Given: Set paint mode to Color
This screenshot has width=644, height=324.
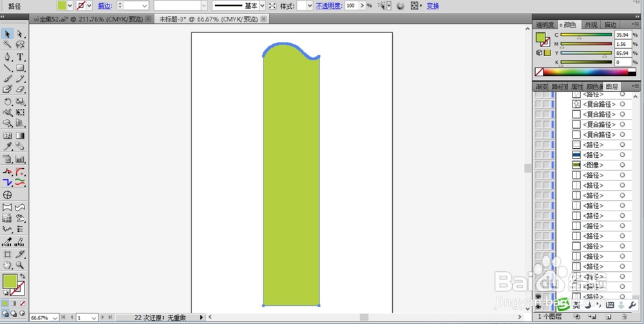Looking at the screenshot, I should coord(5,303).
